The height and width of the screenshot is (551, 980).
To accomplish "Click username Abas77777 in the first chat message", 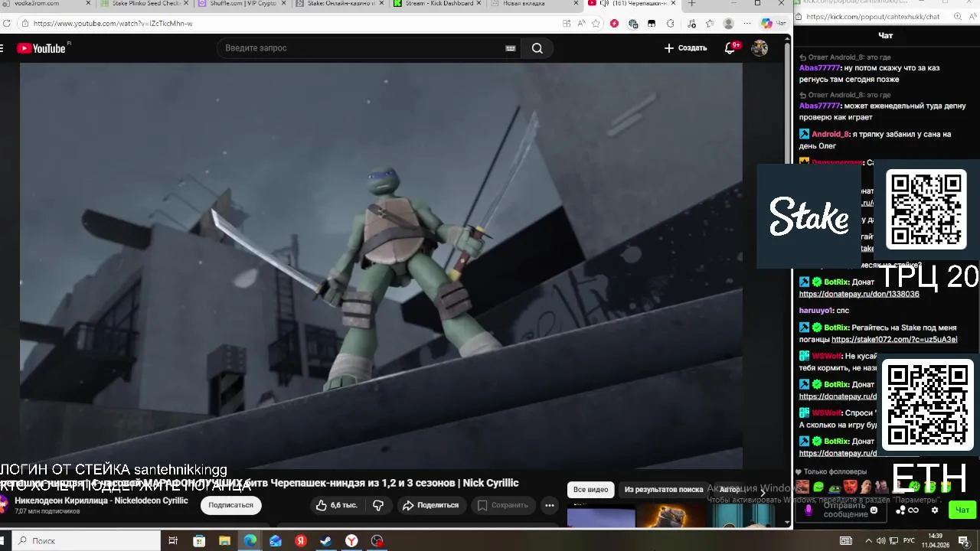I will coord(819,68).
